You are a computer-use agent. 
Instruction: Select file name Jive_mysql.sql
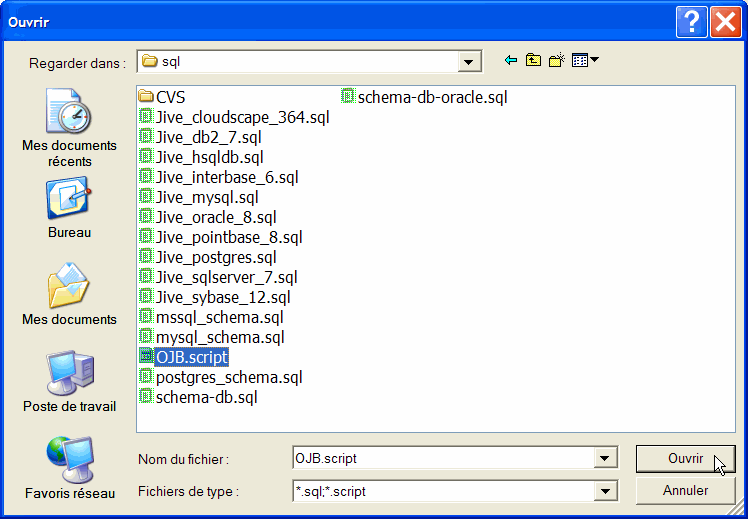207,197
